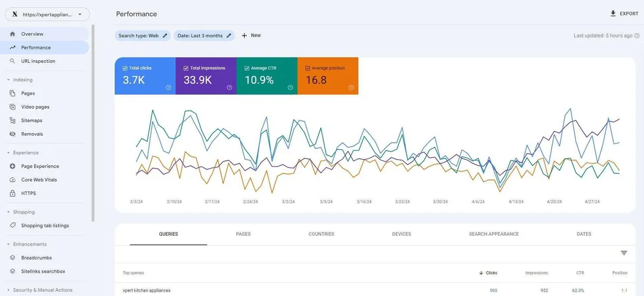Screen dimensions: 644x296
Task: Collapse the Enhancements section
Action: click(x=9, y=244)
